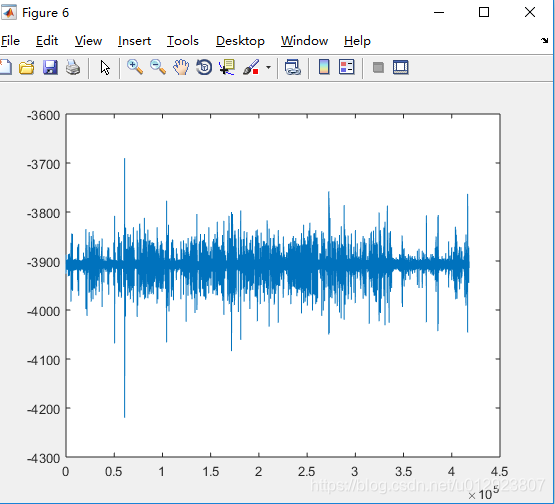555x504 pixels.
Task: Click the 'Figure 6' title text
Action: click(x=46, y=13)
